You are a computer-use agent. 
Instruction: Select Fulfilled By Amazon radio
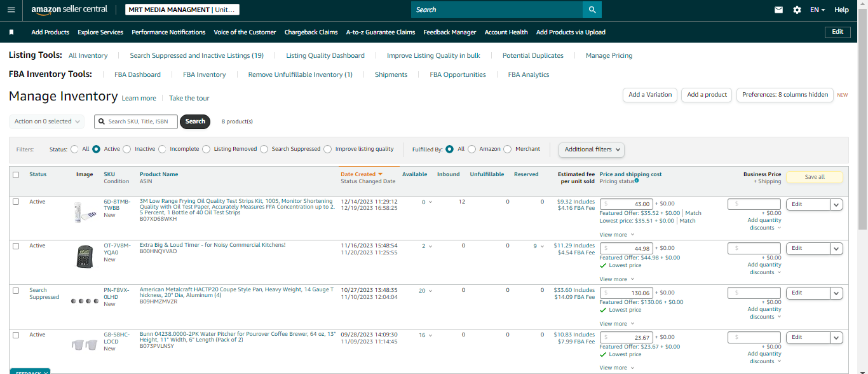tap(471, 149)
